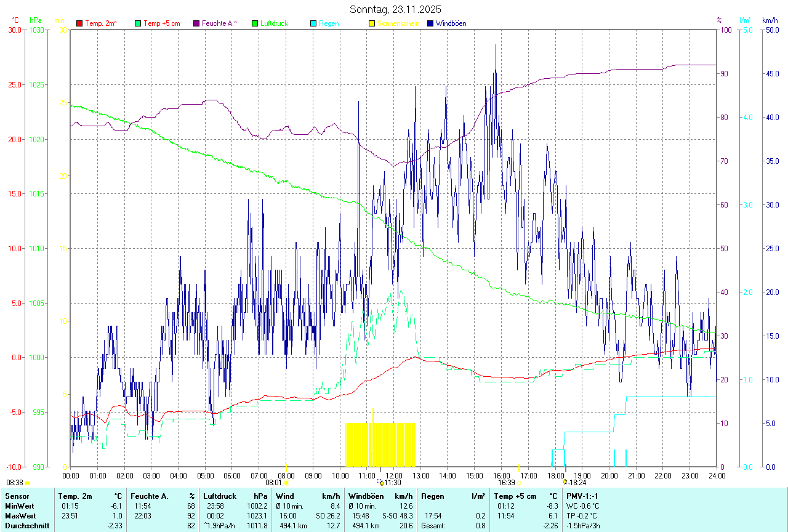Click the Regen column header in table
The image size is (788, 532).
(432, 496)
